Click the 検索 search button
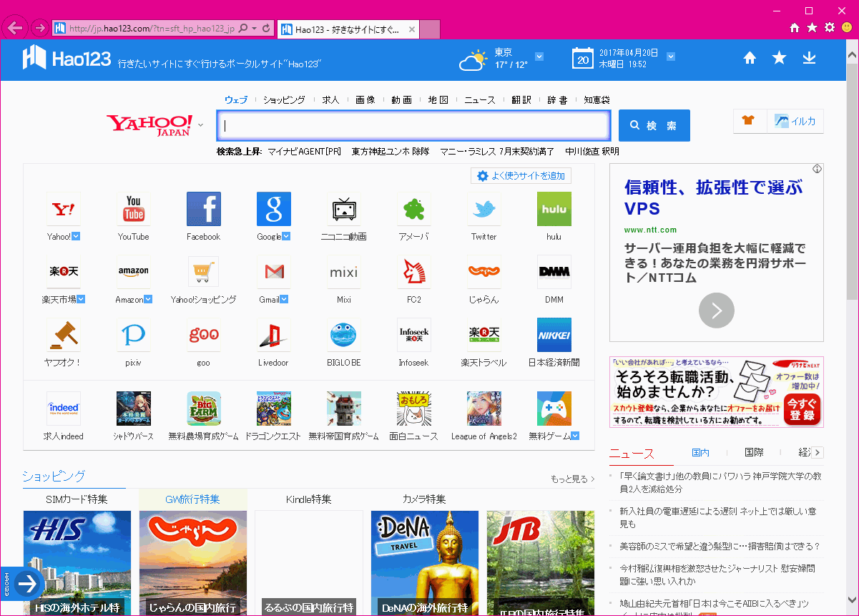Viewport: 859px width, 616px height. [x=654, y=126]
